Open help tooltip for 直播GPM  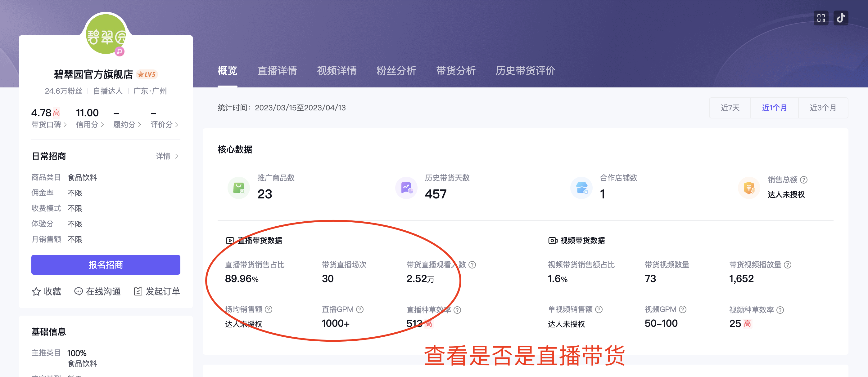pos(360,309)
